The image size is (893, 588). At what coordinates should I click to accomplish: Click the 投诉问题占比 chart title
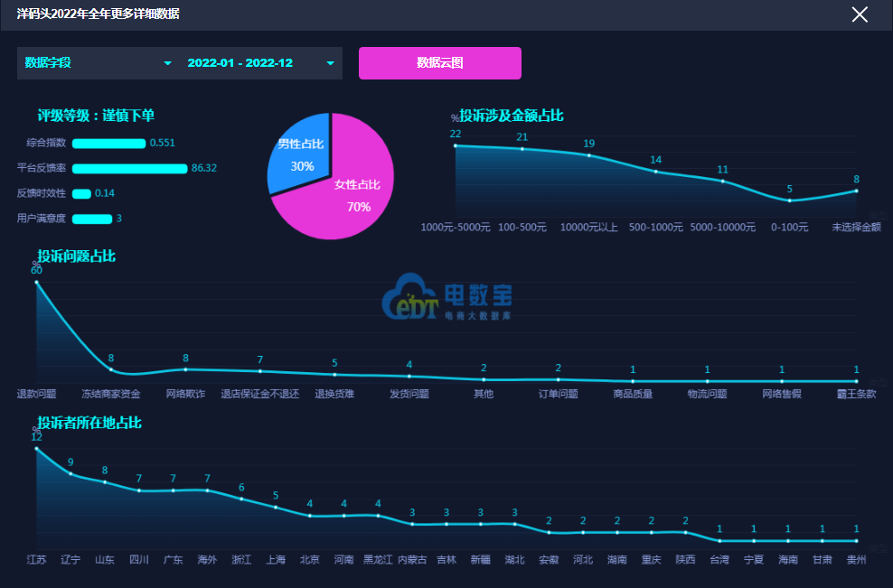[76, 257]
